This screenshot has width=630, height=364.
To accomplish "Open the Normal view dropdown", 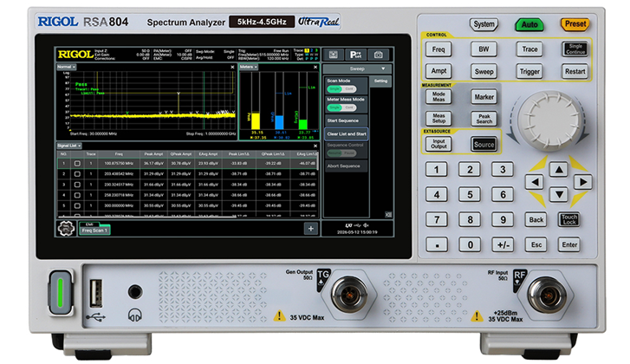I will point(67,67).
